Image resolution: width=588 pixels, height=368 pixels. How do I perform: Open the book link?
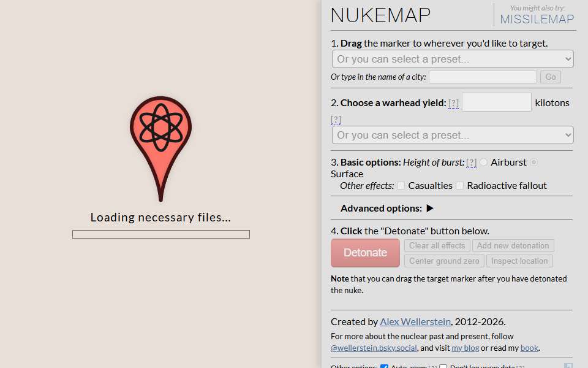529,348
